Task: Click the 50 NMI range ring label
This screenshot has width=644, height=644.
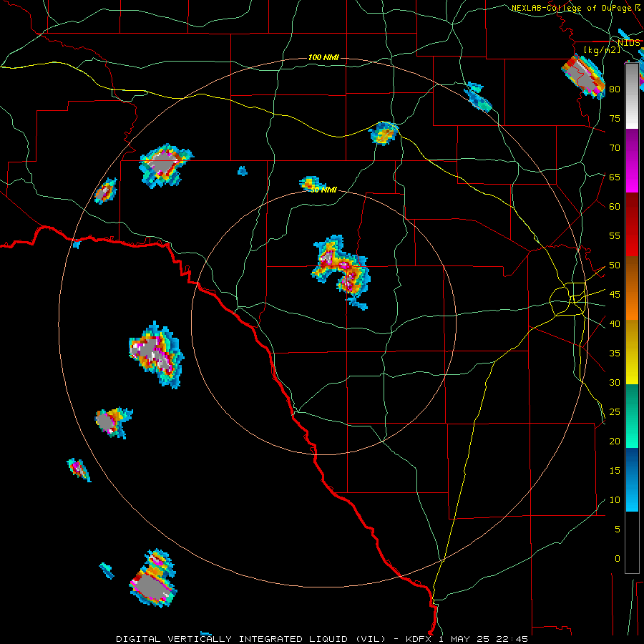Action: 323,190
